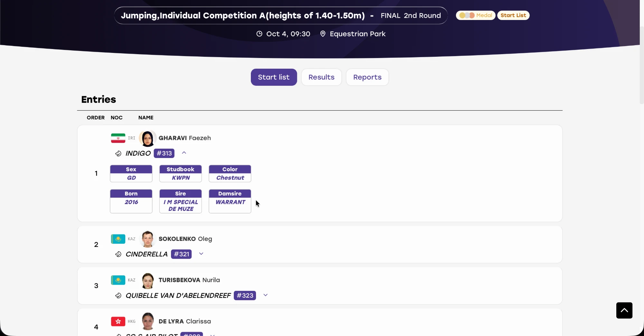Viewport: 644px width, 336px height.
Task: Click the Equestrian Park venue text
Action: (357, 34)
